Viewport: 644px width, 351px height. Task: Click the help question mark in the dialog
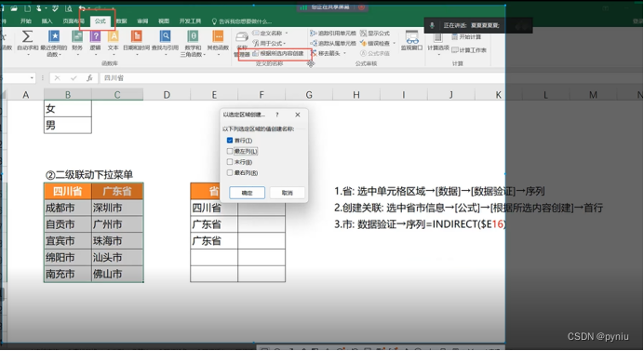pos(277,115)
